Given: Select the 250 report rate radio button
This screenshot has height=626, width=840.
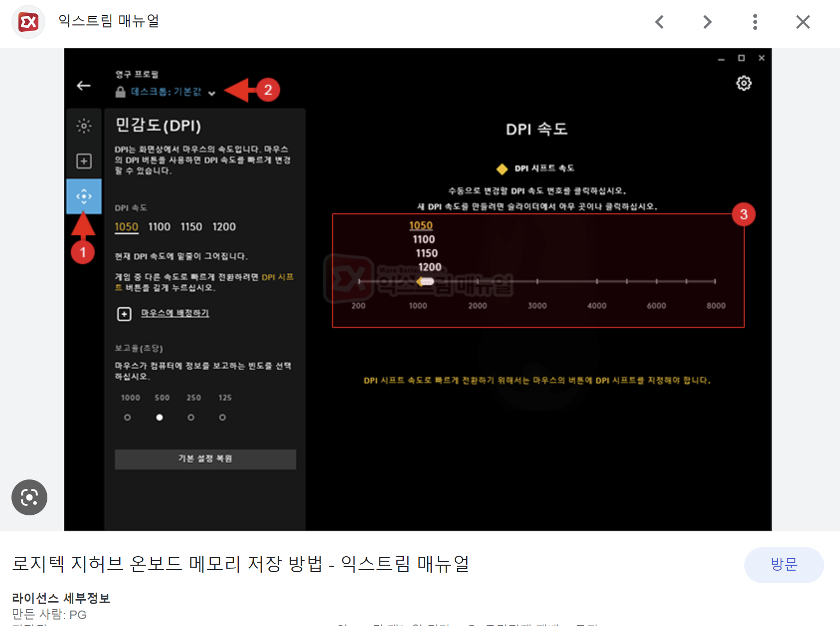Looking at the screenshot, I should coord(191,417).
